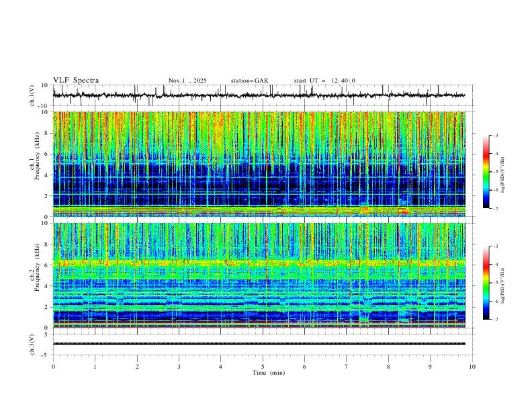Click the ch.1 waveform trace
This screenshot has height=411, width=532.
click(259, 95)
